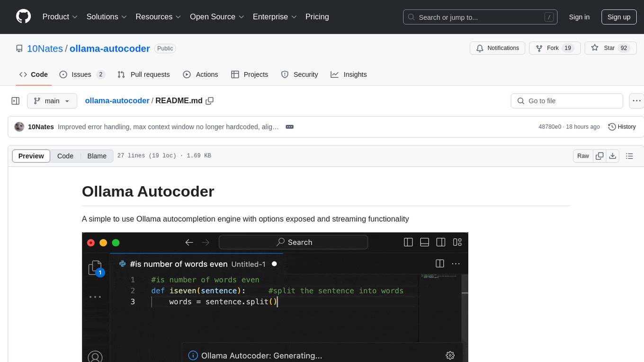Focus the Search or jump to field
This screenshot has width=644, height=362.
click(481, 17)
